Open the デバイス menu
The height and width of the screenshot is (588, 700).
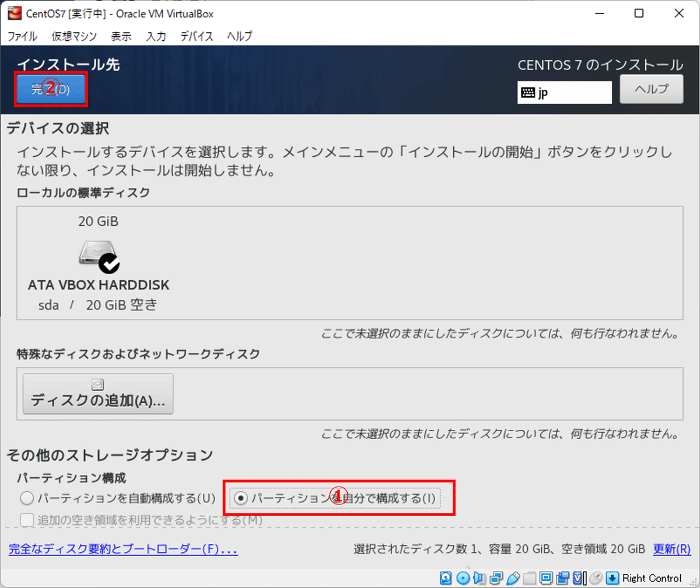(197, 36)
